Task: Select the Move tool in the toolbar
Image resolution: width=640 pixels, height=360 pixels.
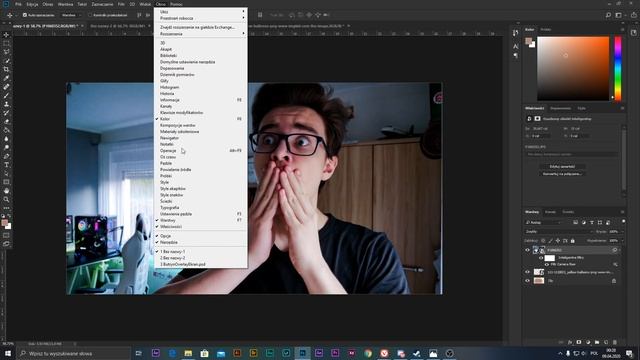Action: [x=6, y=35]
